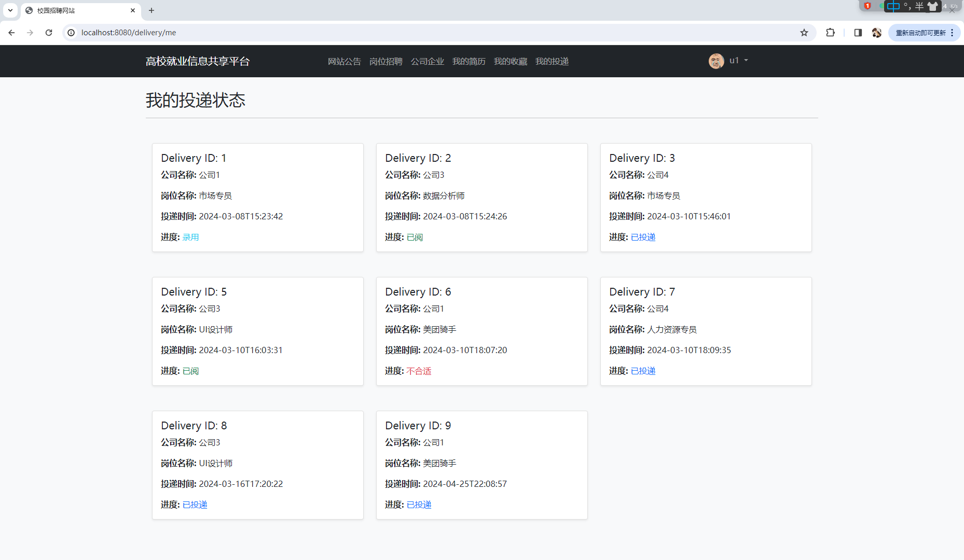
Task: Select the Delivery ID: 1 card title
Action: tap(194, 158)
